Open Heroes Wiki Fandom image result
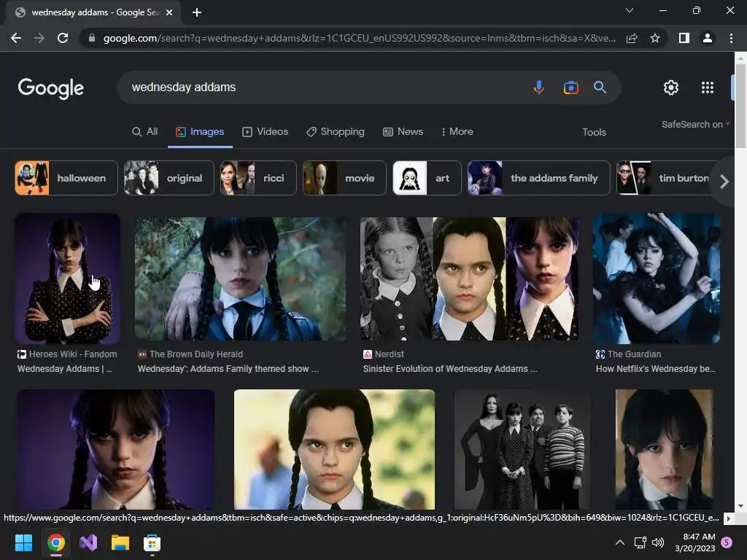 (67, 279)
